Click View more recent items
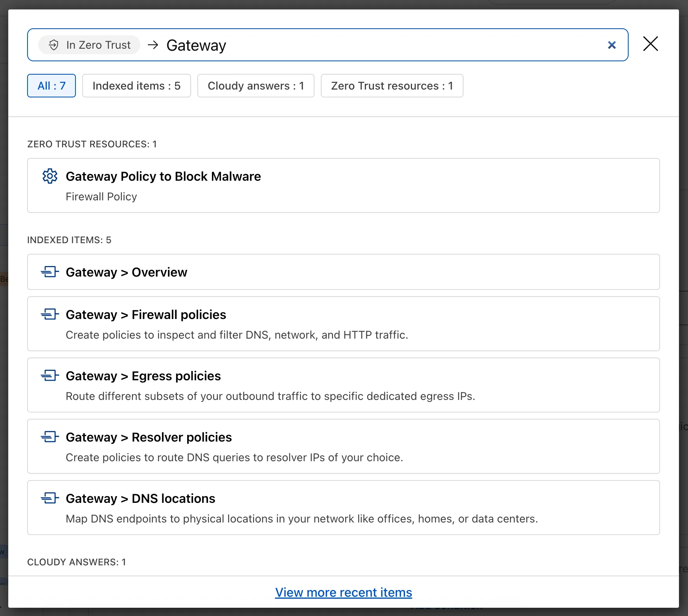This screenshot has height=616, width=688. (343, 592)
